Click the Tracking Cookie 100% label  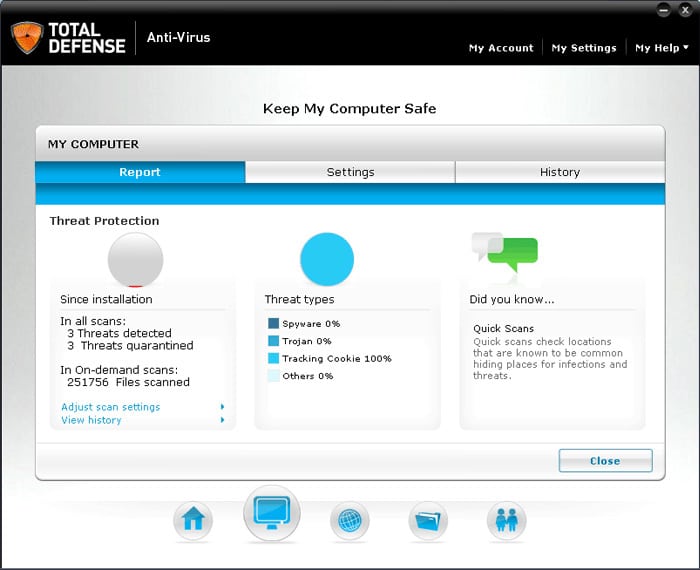[x=337, y=358]
